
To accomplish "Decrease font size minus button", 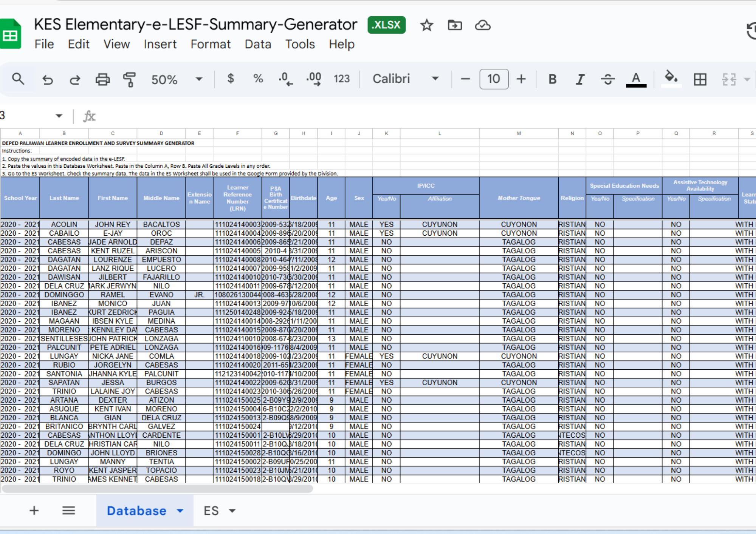I will click(465, 79).
